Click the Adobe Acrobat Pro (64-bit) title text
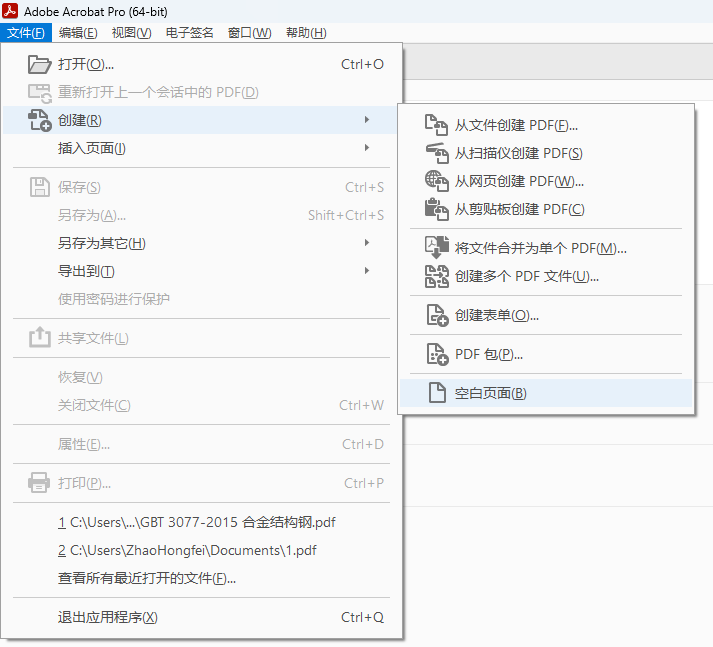The height and width of the screenshot is (647, 713). click(95, 11)
